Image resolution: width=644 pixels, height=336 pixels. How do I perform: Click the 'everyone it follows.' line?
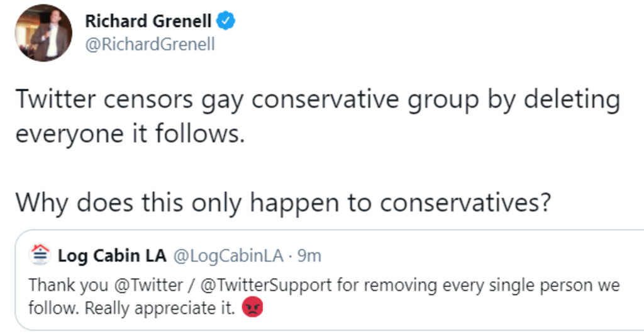tap(129, 133)
